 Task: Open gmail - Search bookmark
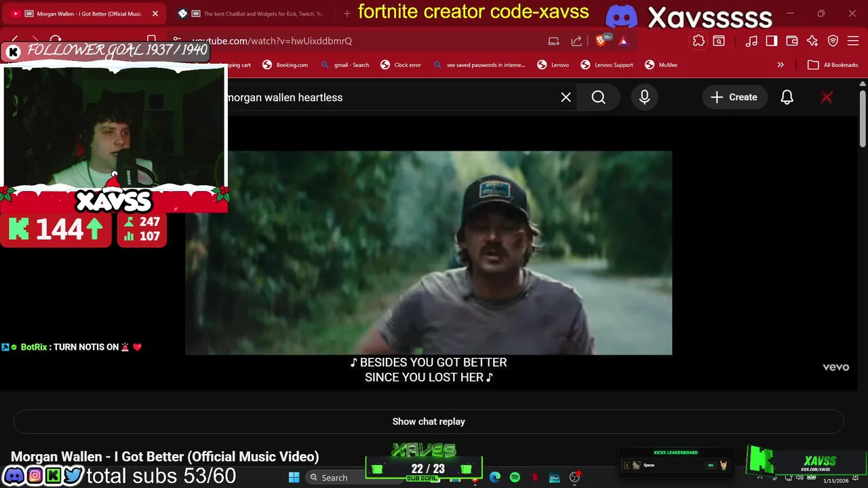tap(344, 65)
